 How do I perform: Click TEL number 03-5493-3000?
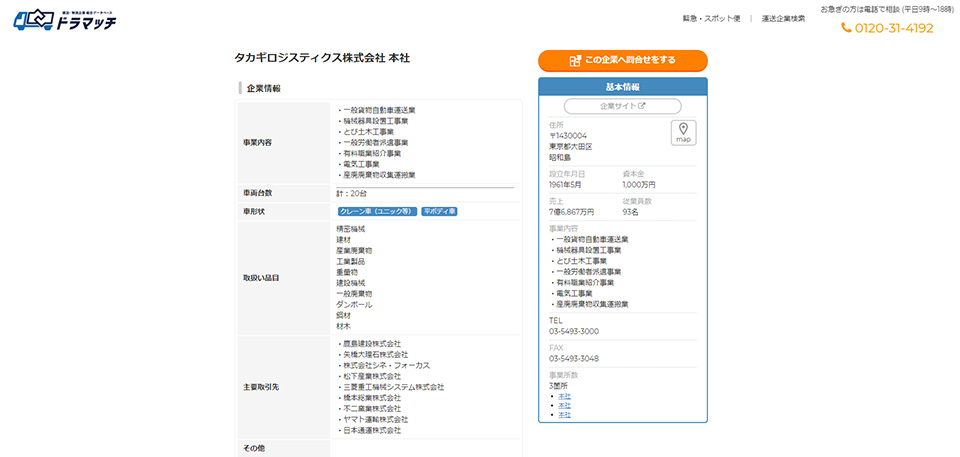pyautogui.click(x=574, y=331)
